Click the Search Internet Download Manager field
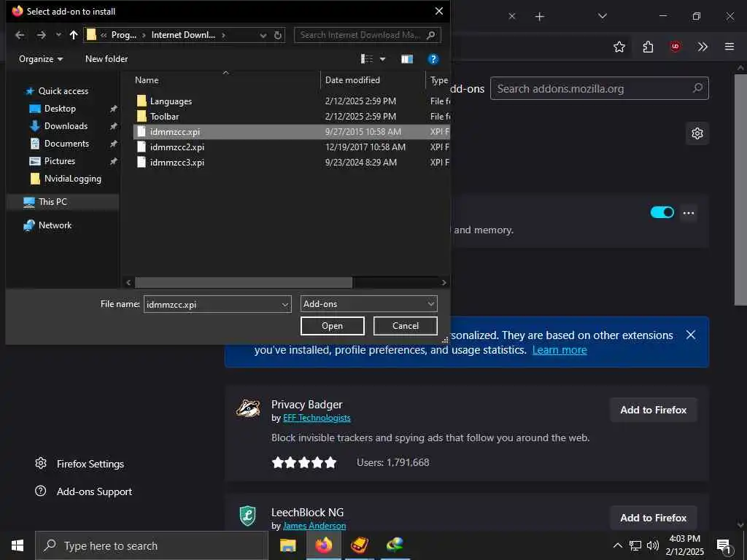This screenshot has width=747, height=560. (x=368, y=35)
